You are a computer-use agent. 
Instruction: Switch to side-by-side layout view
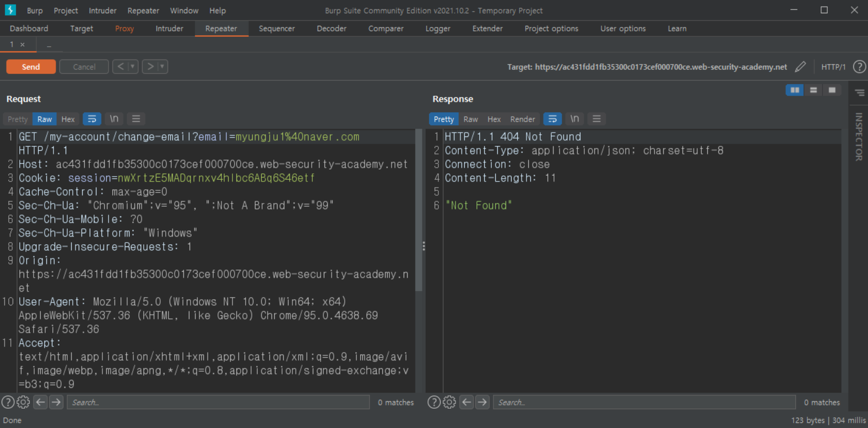pos(795,90)
